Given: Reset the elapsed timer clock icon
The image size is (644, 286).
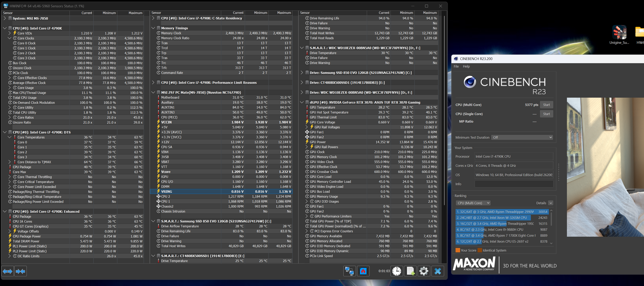Looking at the screenshot, I should 397,271.
